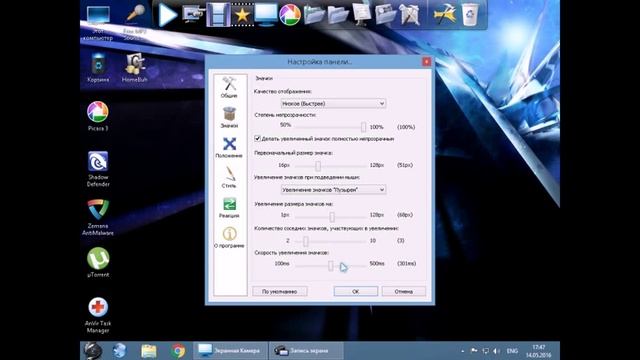Click the neighbouring icons count slider handle
The height and width of the screenshot is (360, 640).
[x=305, y=241]
